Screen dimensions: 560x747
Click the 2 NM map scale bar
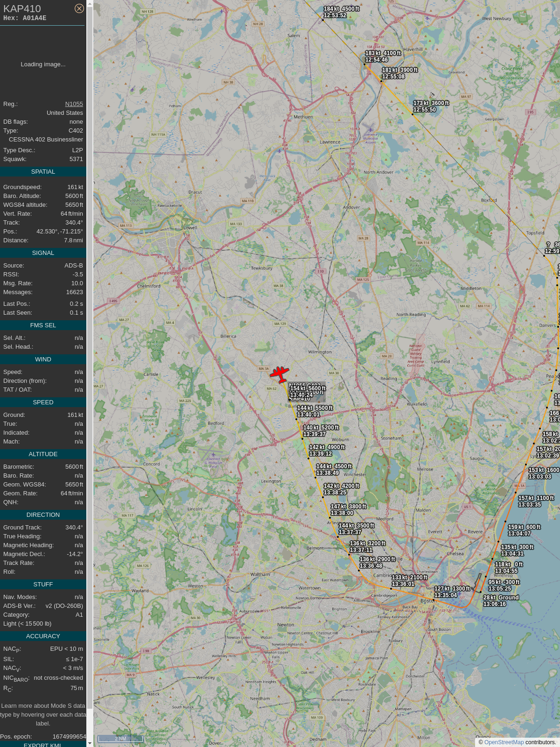pos(120,739)
